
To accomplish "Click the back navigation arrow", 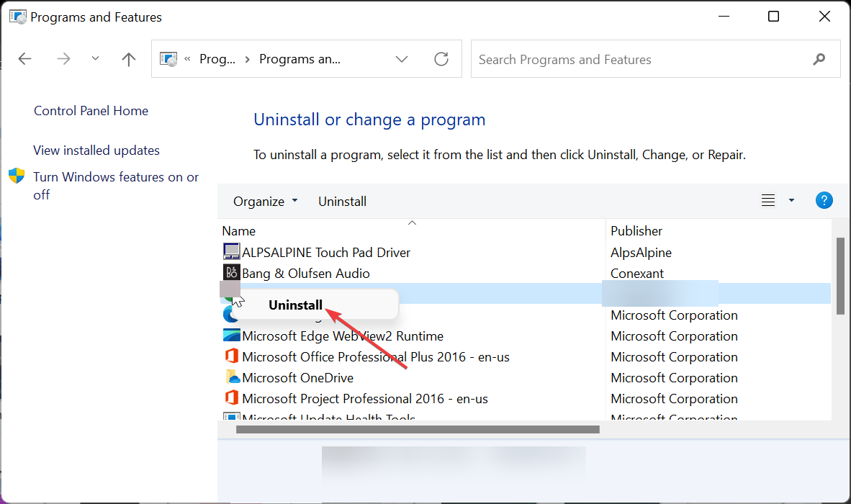I will 24,59.
